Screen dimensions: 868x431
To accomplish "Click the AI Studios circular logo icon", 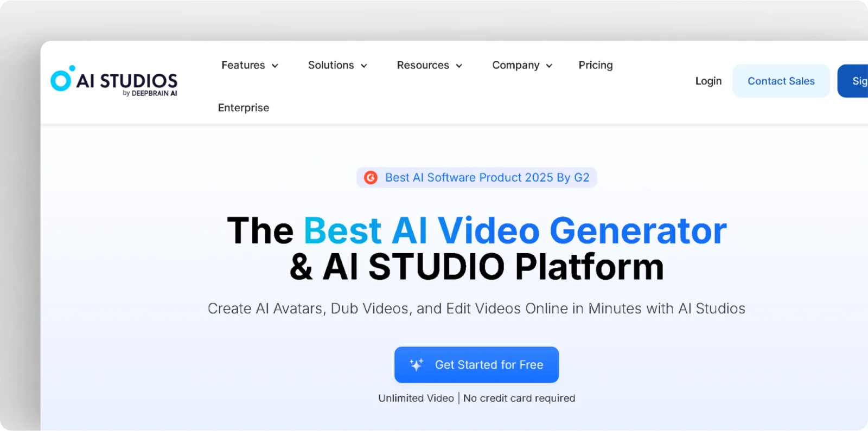I will pyautogui.click(x=62, y=79).
